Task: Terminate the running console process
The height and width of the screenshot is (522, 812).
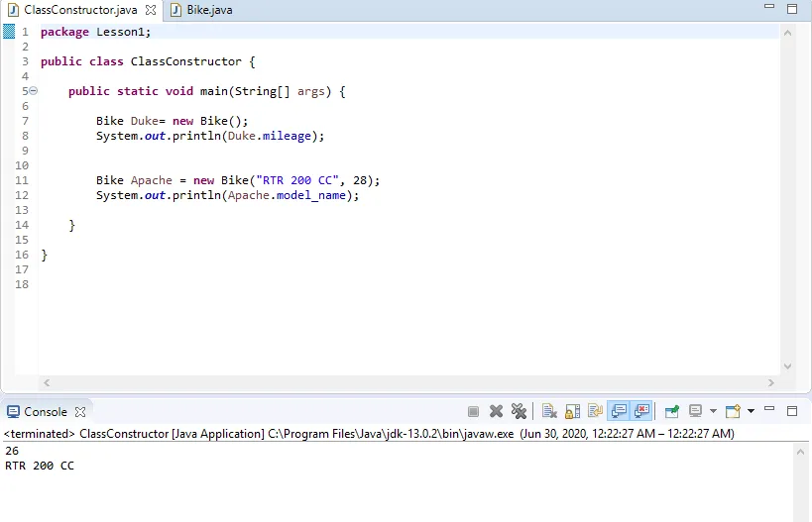Action: tap(473, 411)
